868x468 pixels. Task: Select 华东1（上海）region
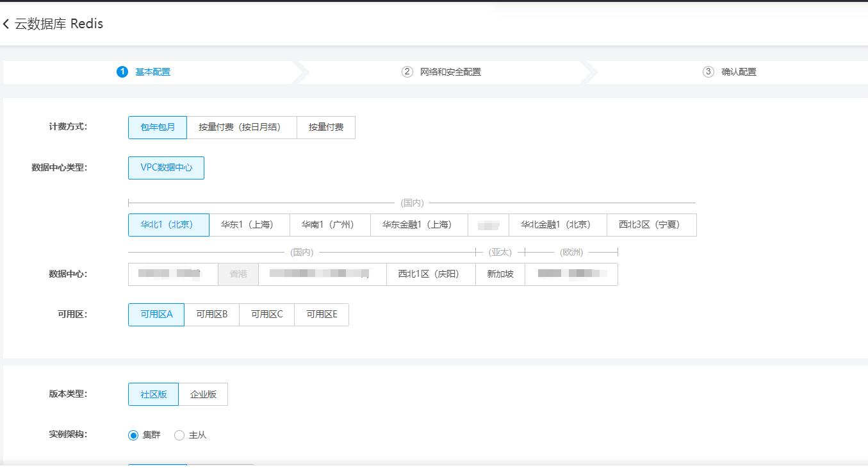tap(249, 225)
